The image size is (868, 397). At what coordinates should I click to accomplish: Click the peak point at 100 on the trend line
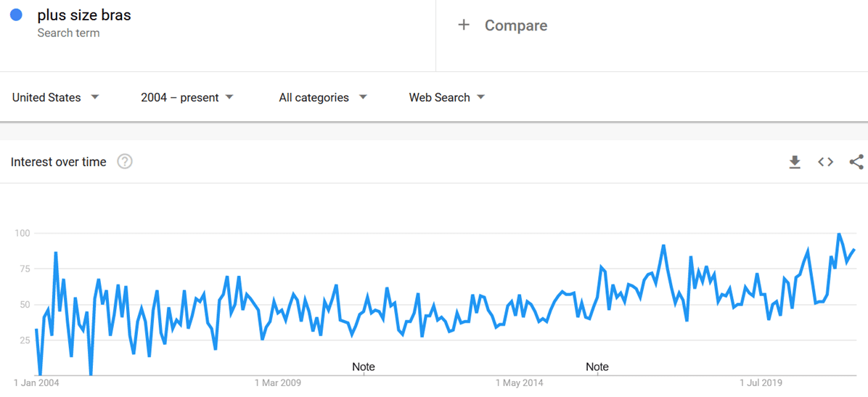coord(839,234)
